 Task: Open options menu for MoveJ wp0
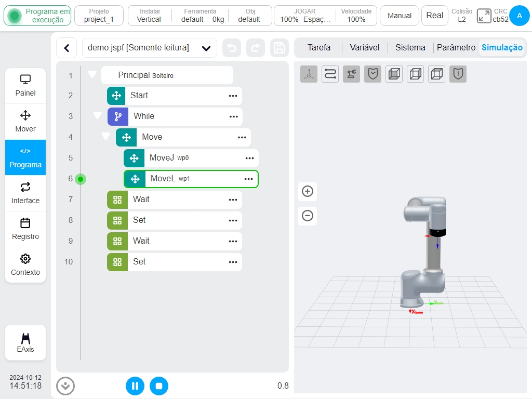click(x=250, y=158)
